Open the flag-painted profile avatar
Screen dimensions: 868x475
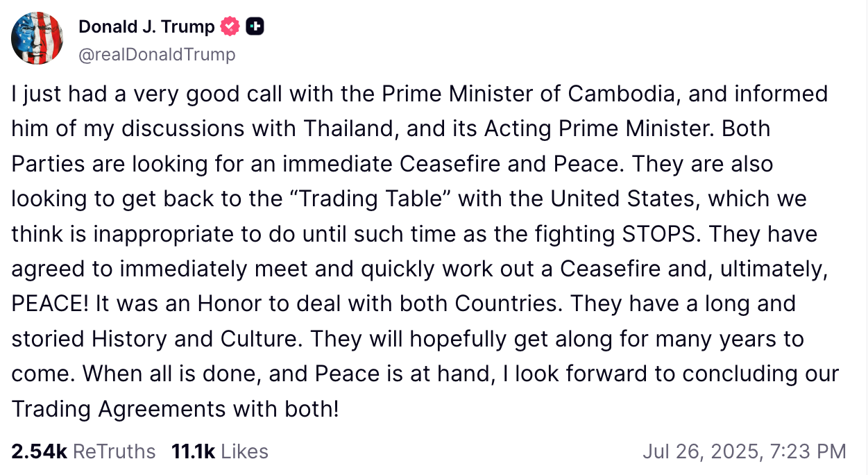[x=38, y=38]
